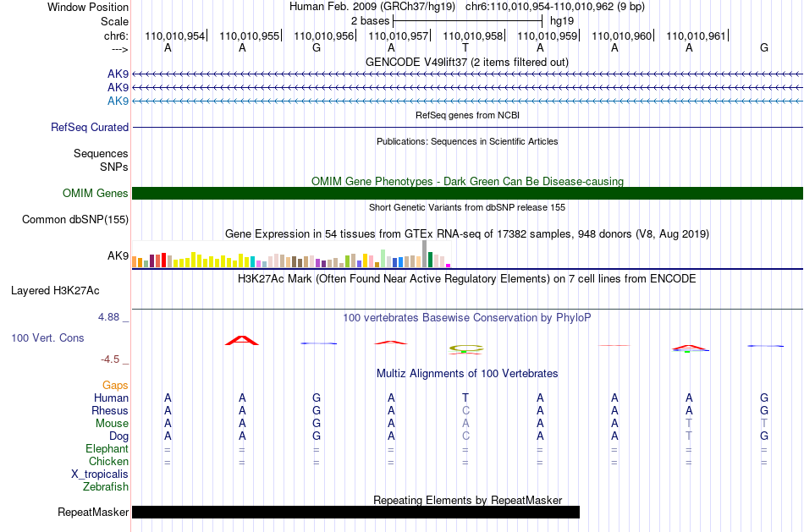Click the 100 Vert. Cons label
Image resolution: width=804 pixels, height=532 pixels.
pos(47,337)
